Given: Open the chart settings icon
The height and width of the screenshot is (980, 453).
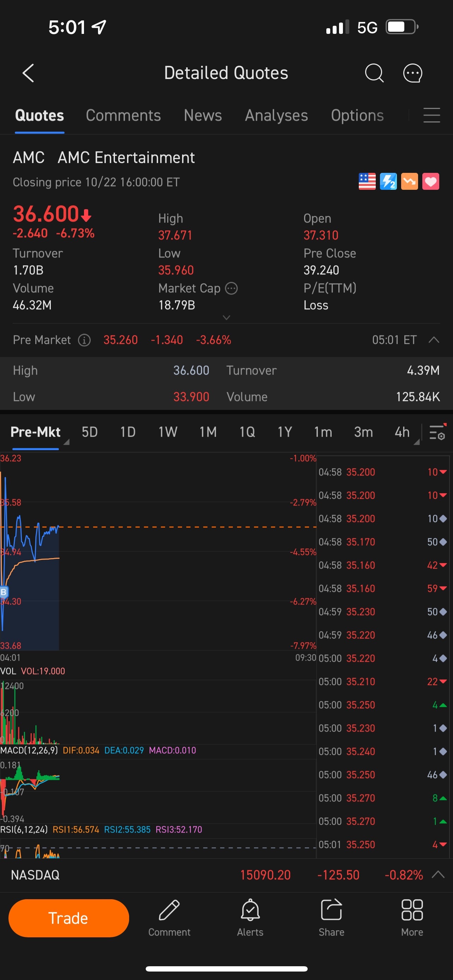Looking at the screenshot, I should pos(438,432).
